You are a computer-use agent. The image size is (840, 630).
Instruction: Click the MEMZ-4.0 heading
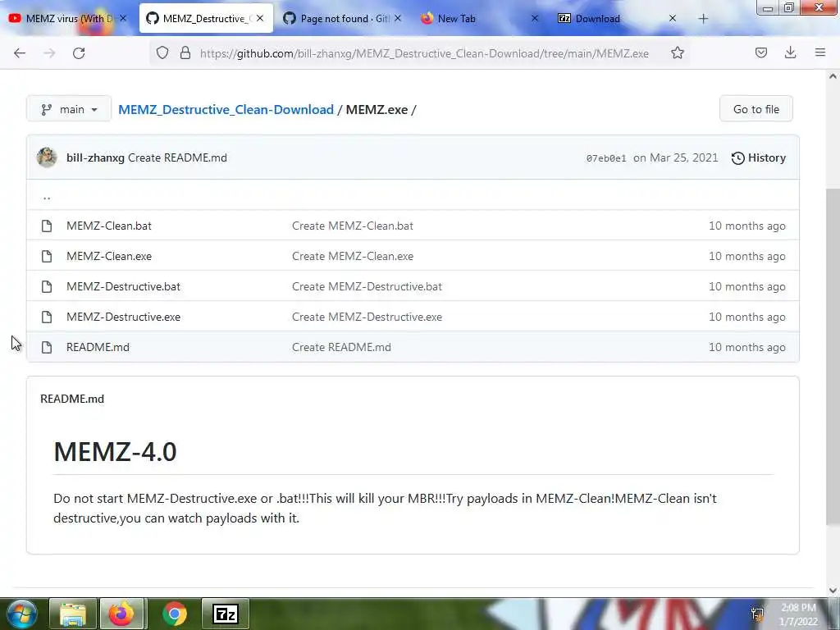click(x=115, y=451)
